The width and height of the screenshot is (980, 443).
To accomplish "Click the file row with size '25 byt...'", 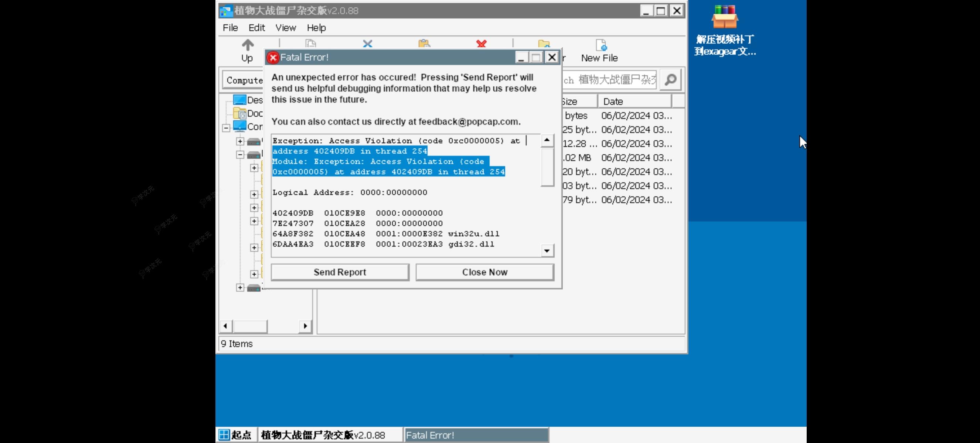I will click(x=617, y=130).
